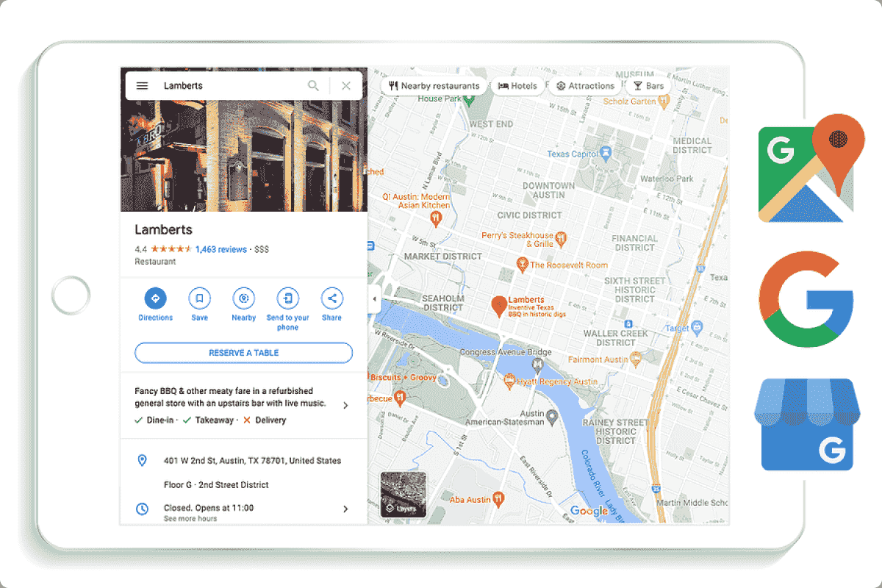The width and height of the screenshot is (882, 588).
Task: Click address text 401 W 2nd St
Action: [252, 461]
